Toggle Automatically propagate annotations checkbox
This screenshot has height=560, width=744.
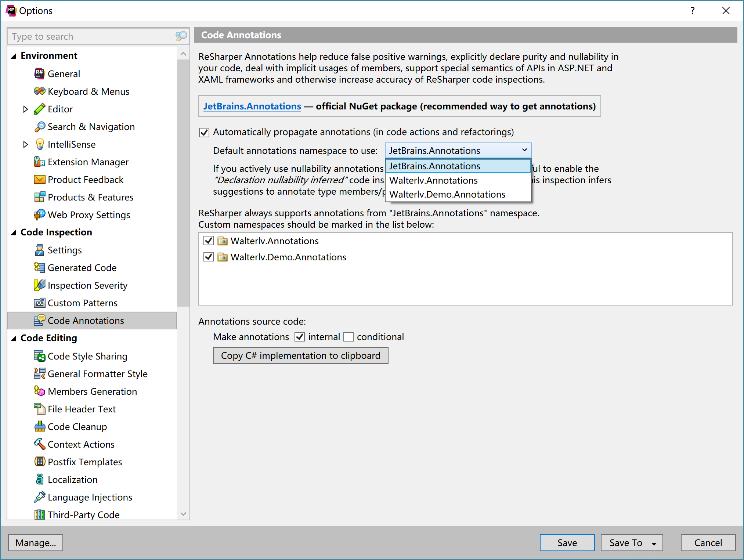(x=204, y=132)
